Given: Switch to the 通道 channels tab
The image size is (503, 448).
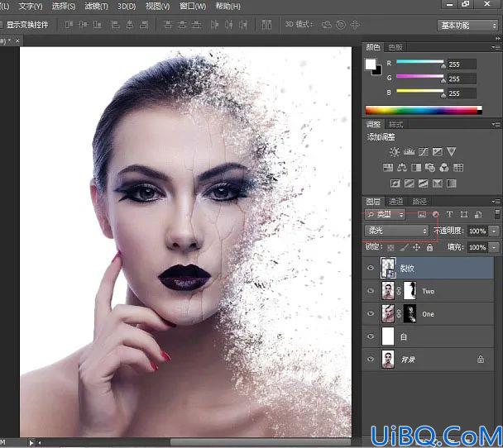Looking at the screenshot, I should point(395,201).
